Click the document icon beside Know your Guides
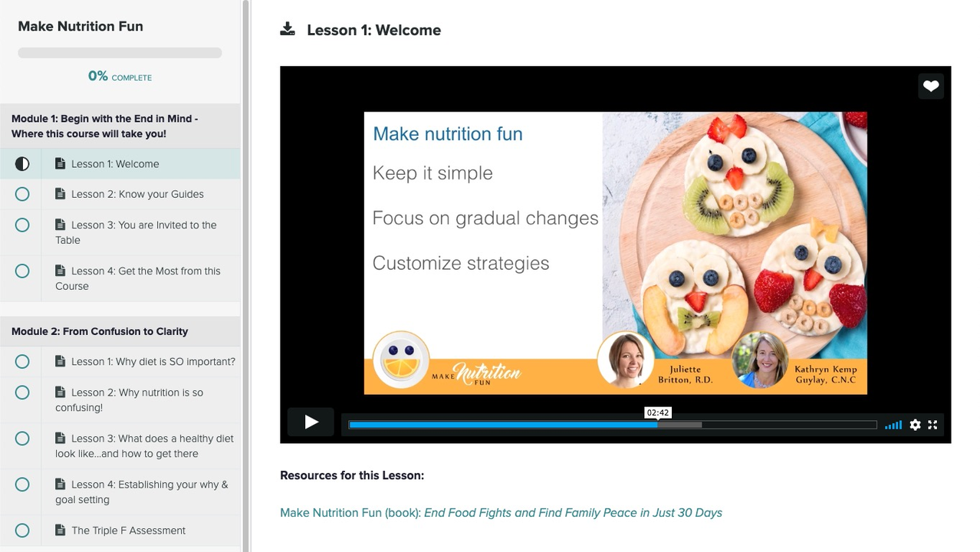This screenshot has height=552, width=980. pos(61,194)
